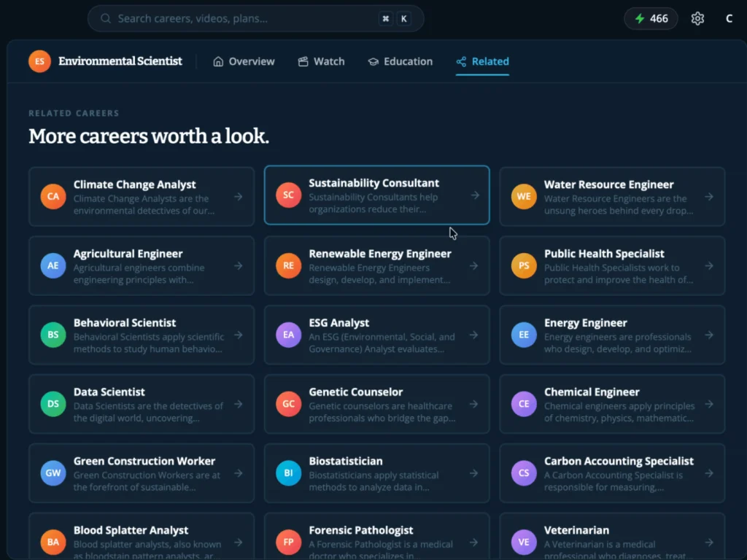Click the arrow on Water Resource Engineer card

[709, 197]
